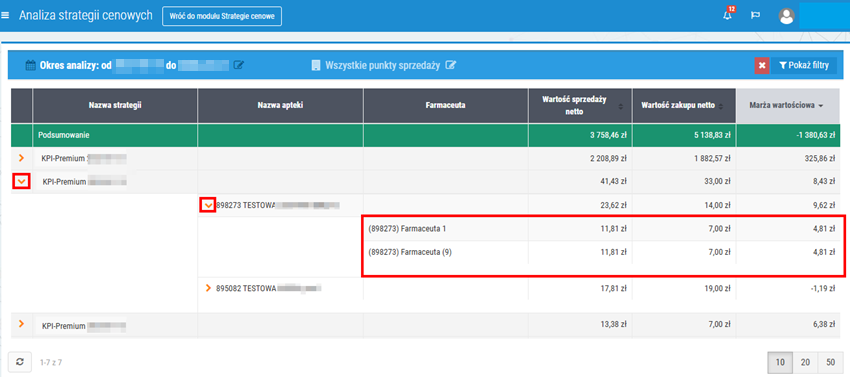Viewport: 850px width, 377px height.
Task: Click the sales value 23,62 zł
Action: pyautogui.click(x=614, y=206)
